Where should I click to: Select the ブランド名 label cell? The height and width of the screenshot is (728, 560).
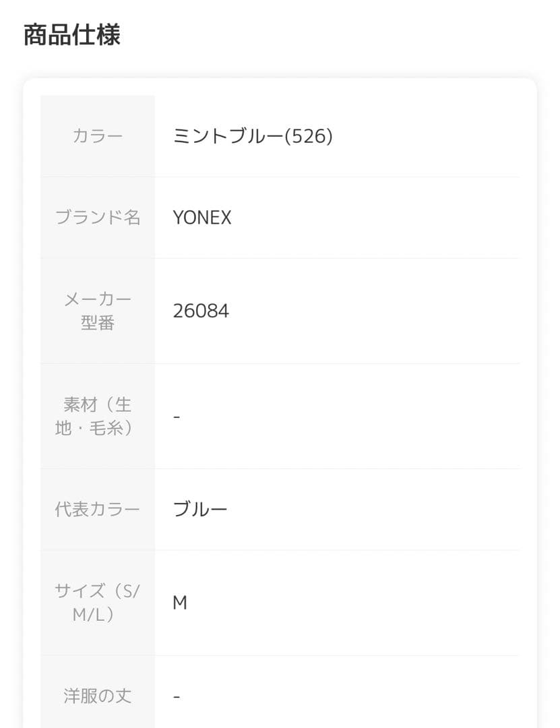pos(98,217)
